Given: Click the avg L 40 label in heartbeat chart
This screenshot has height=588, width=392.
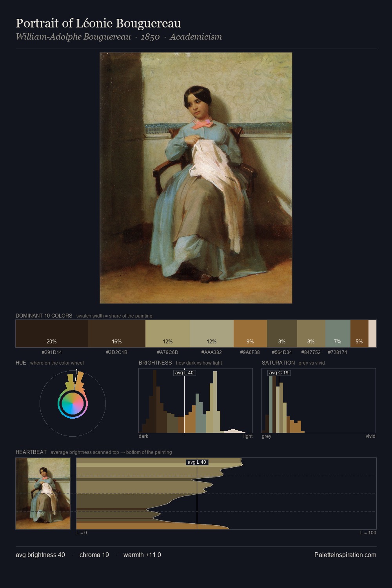Looking at the screenshot, I should [197, 462].
